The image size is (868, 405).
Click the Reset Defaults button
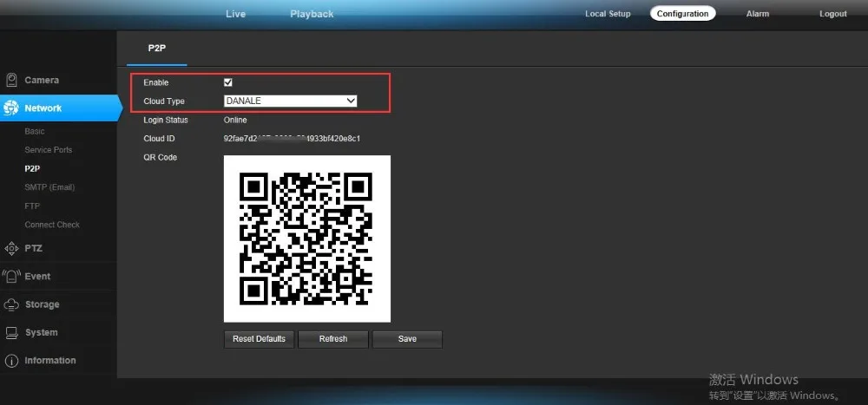coord(259,339)
